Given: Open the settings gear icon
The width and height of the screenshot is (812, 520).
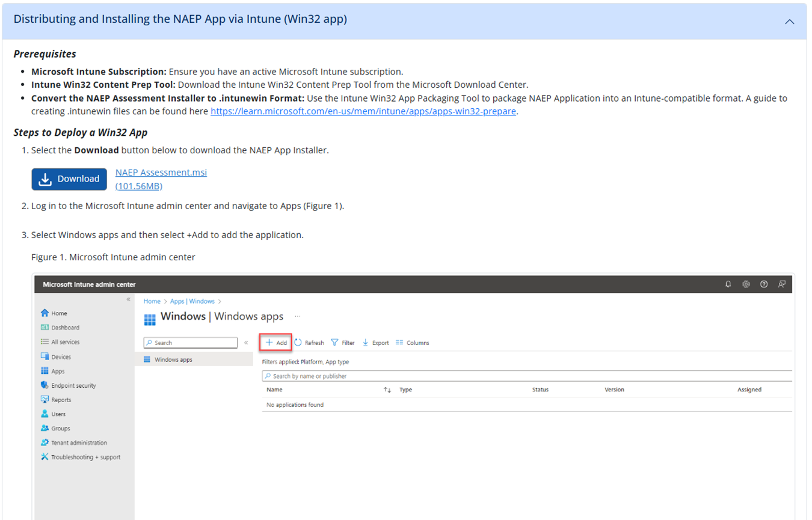Looking at the screenshot, I should (x=746, y=284).
